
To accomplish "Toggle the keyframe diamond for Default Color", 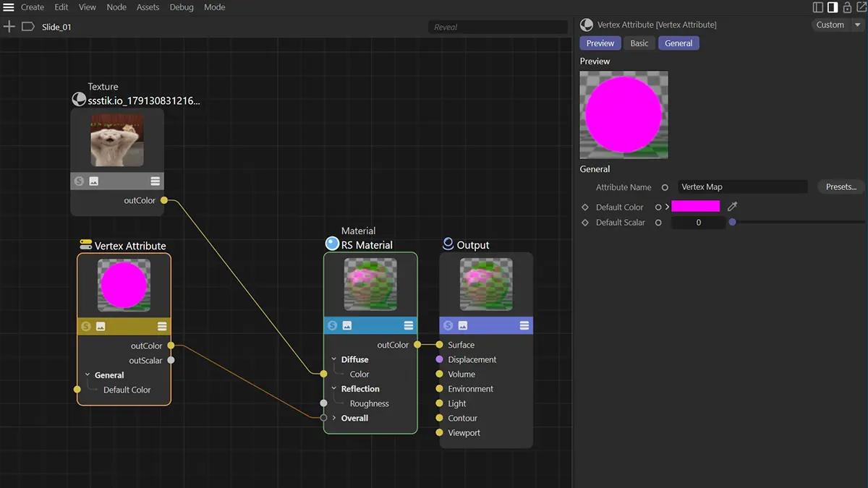I will [x=585, y=207].
